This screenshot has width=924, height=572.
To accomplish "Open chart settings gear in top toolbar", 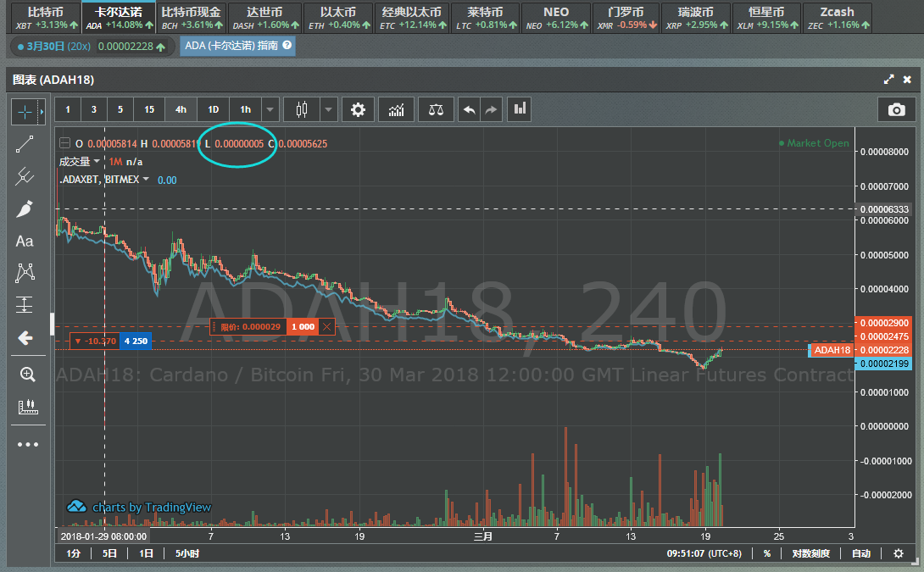I will [358, 109].
